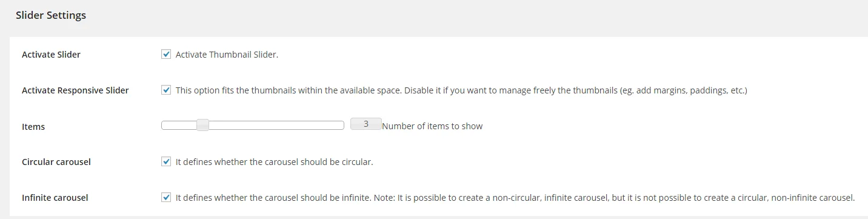Click the 'should be infinite' note text

[x=515, y=198]
